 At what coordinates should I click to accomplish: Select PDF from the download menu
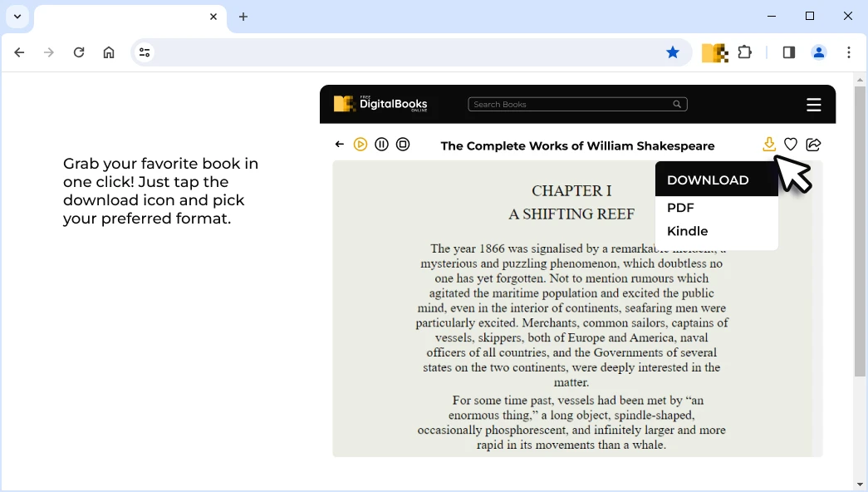(x=680, y=208)
